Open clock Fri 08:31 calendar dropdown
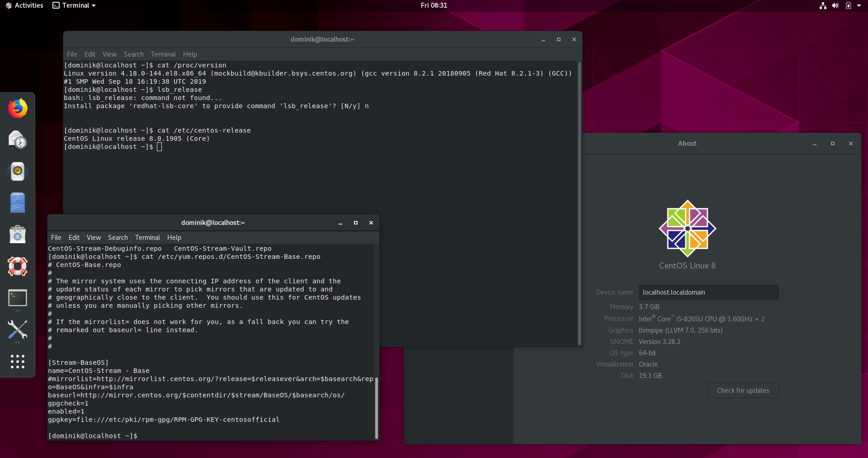This screenshot has height=458, width=868. pos(434,5)
